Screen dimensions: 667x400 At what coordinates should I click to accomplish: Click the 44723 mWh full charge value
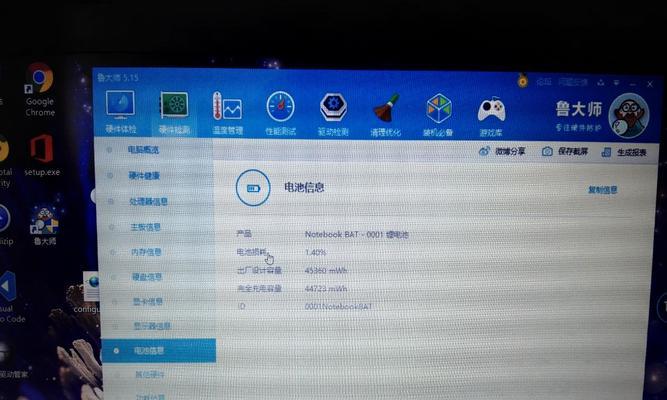pyautogui.click(x=326, y=289)
